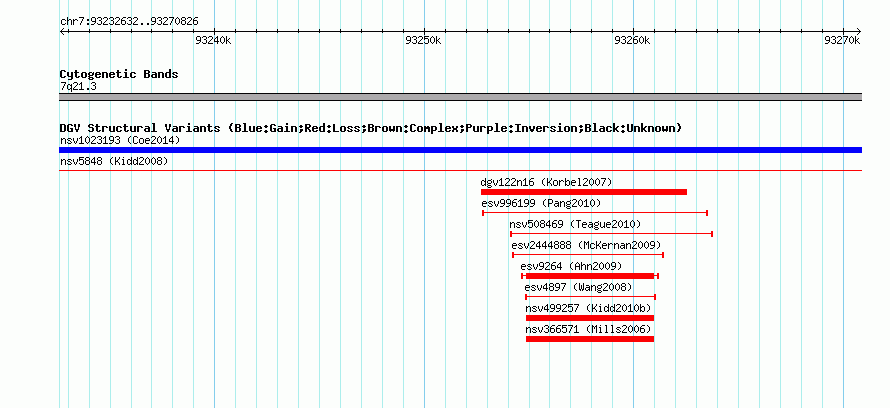Image resolution: width=890 pixels, height=408 pixels.
Task: Click the red bar under esv9264
Action: tap(590, 276)
